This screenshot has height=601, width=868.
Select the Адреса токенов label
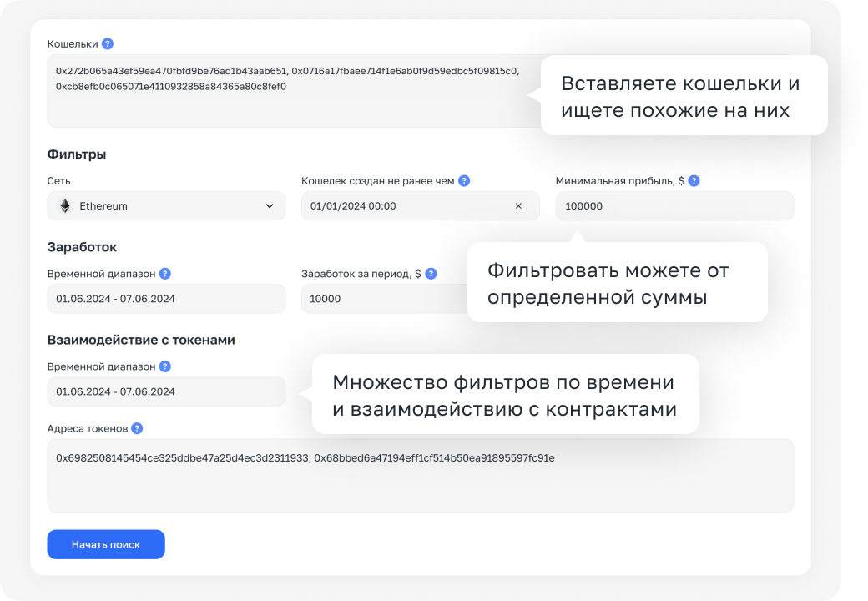click(x=88, y=428)
